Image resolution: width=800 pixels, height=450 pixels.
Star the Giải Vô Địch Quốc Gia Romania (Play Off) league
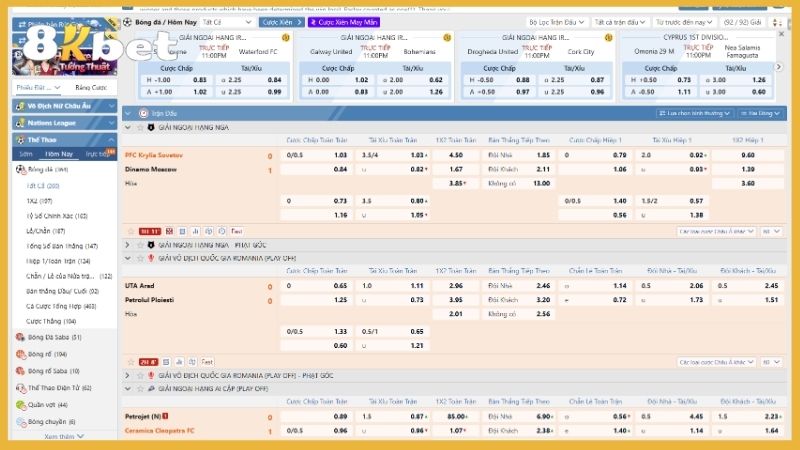pyautogui.click(x=140, y=259)
